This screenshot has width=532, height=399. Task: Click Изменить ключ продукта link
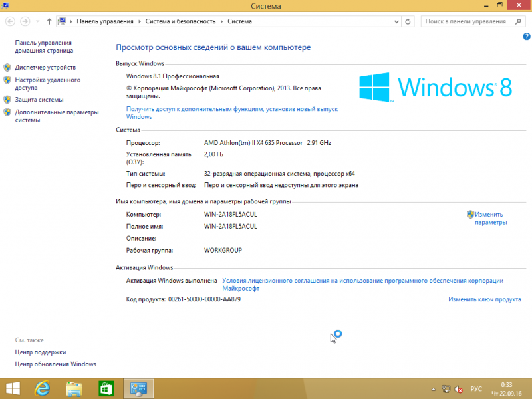pyautogui.click(x=485, y=299)
